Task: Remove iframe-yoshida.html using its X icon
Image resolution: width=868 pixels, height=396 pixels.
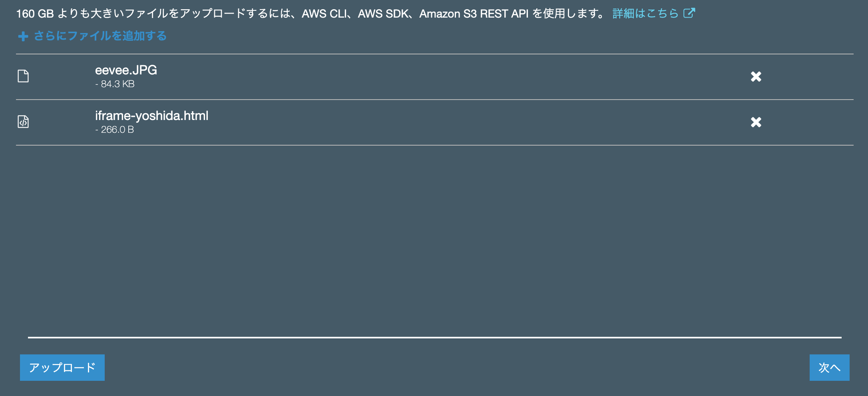Action: point(756,122)
